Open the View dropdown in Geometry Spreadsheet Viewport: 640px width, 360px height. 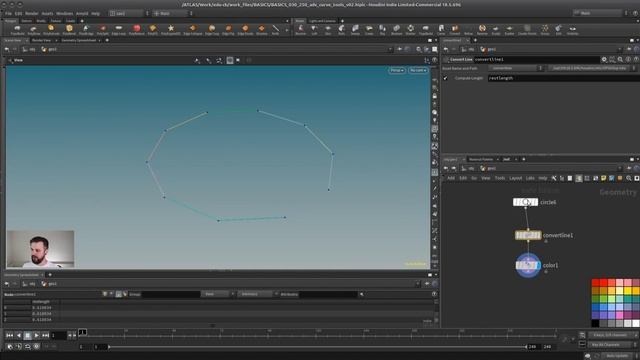click(x=217, y=294)
